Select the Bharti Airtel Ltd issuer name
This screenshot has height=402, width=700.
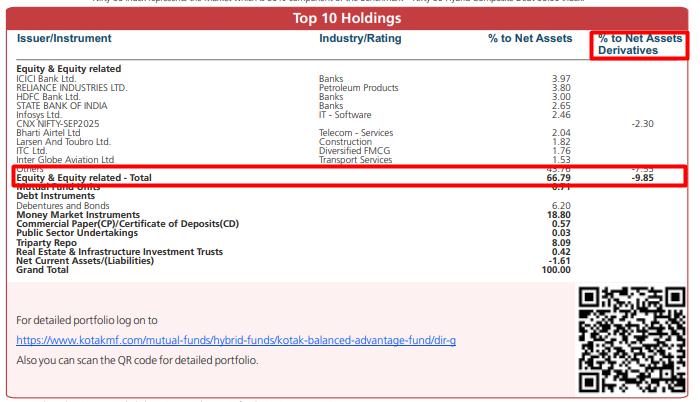pyautogui.click(x=48, y=133)
